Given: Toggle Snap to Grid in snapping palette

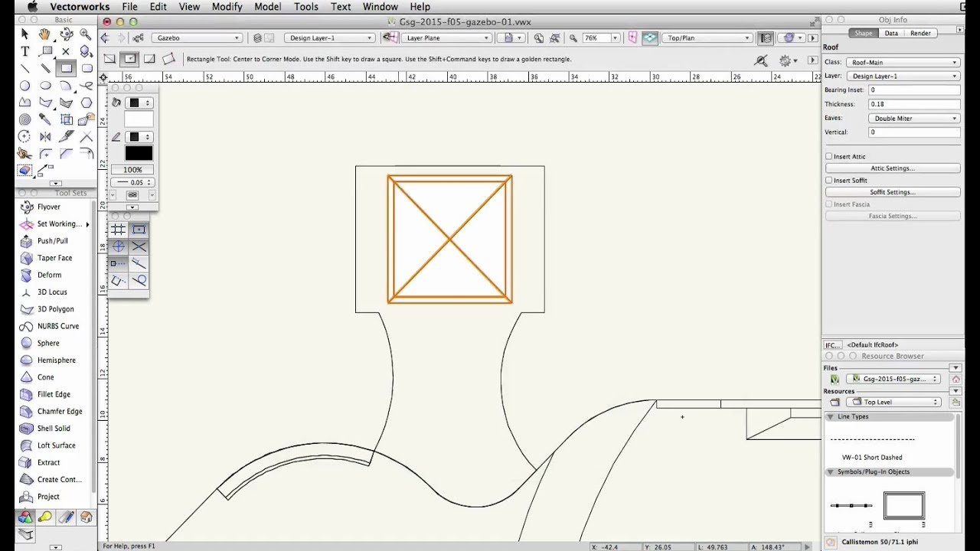Looking at the screenshot, I should (119, 229).
